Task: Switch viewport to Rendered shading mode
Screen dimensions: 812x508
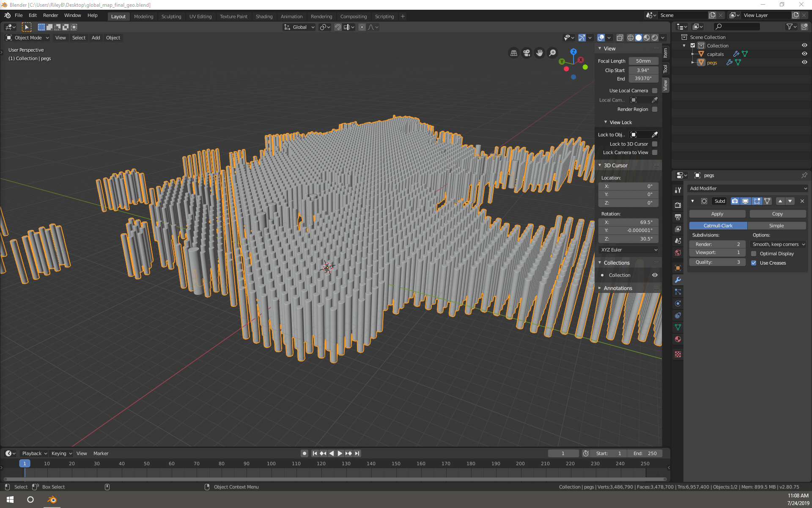Action: pyautogui.click(x=655, y=38)
